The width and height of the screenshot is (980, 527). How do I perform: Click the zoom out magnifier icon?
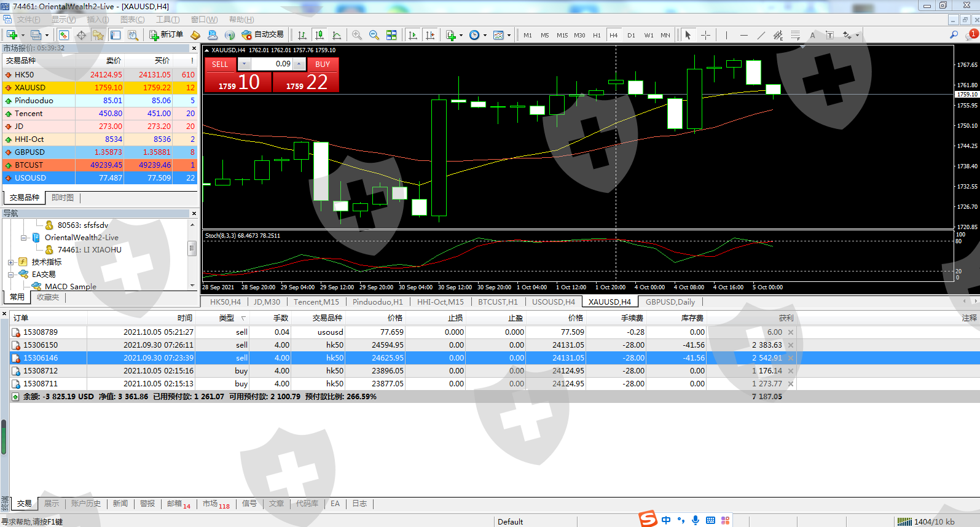point(374,35)
